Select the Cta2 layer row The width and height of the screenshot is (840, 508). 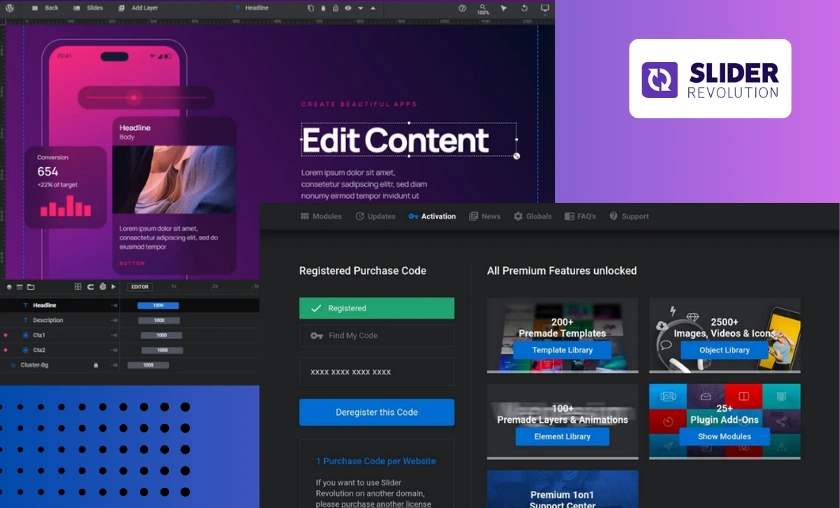(x=130, y=350)
